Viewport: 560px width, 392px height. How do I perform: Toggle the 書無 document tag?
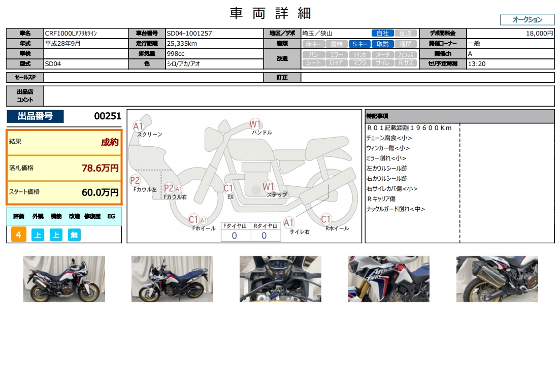click(x=337, y=44)
